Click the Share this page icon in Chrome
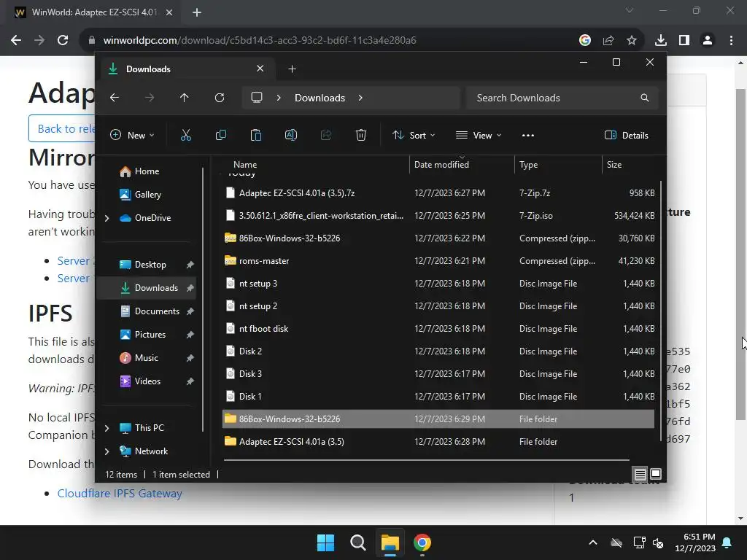Image resolution: width=747 pixels, height=560 pixels. (608, 40)
